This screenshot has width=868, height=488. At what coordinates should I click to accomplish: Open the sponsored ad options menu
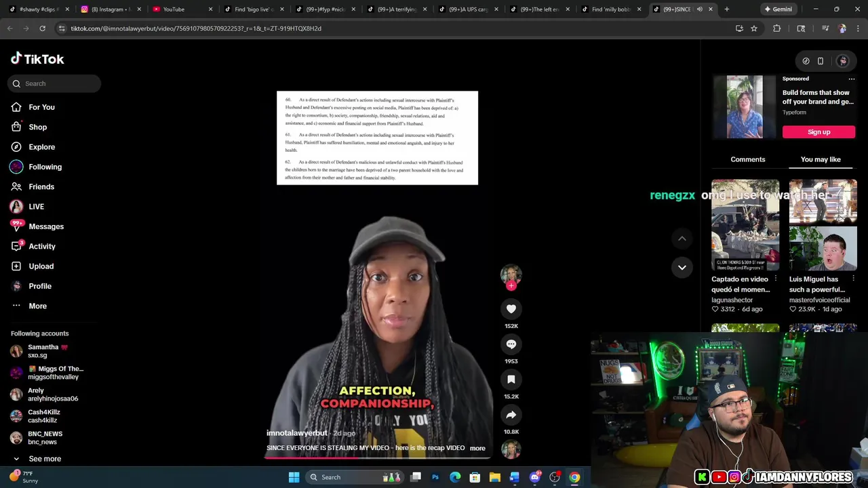click(x=852, y=79)
